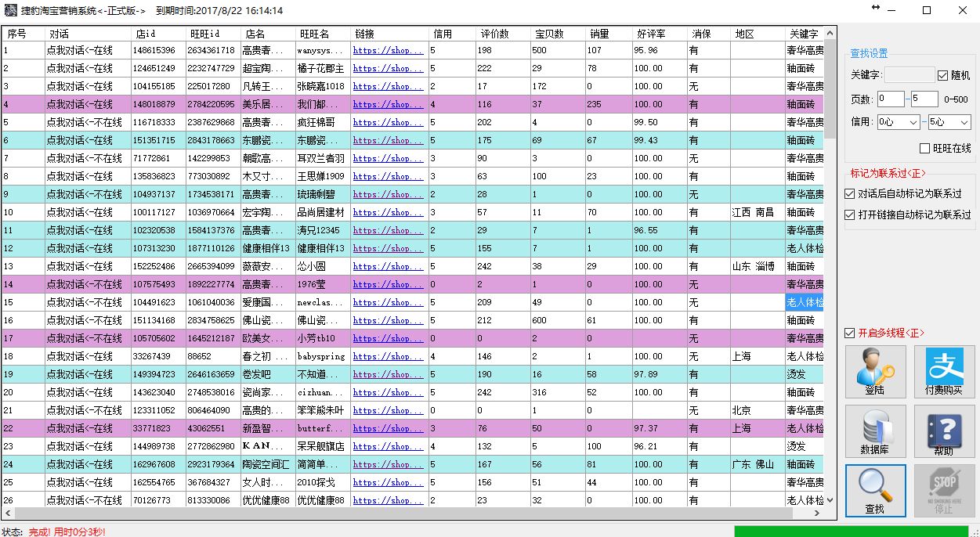Viewport: 980px width, 537px height.
Task: Open shop link in row 26
Action: [x=388, y=500]
